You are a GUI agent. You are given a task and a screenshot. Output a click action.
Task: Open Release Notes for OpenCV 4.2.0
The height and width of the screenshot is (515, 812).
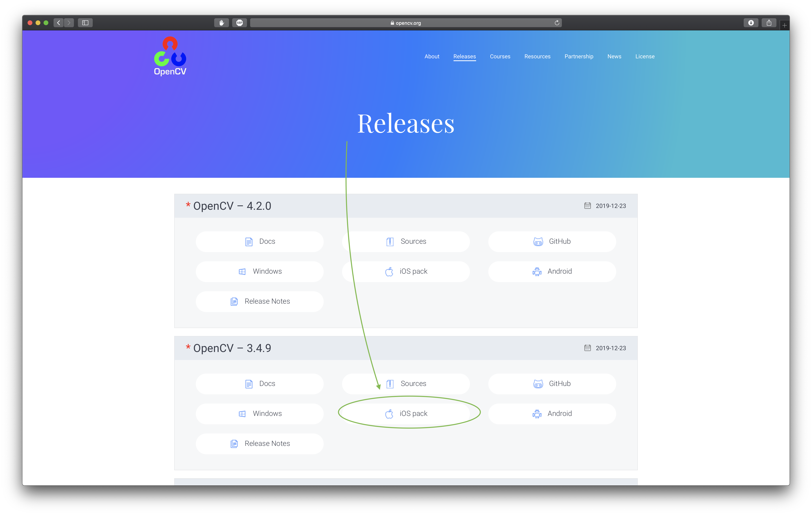point(260,301)
